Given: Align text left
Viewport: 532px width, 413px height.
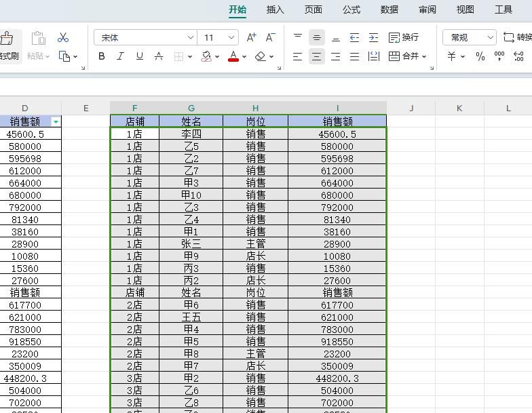Looking at the screenshot, I should coord(297,56).
